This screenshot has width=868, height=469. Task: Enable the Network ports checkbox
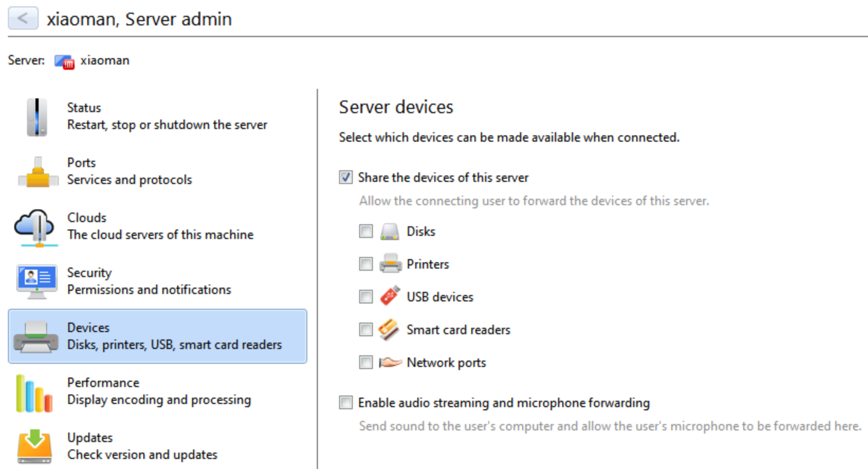[366, 362]
